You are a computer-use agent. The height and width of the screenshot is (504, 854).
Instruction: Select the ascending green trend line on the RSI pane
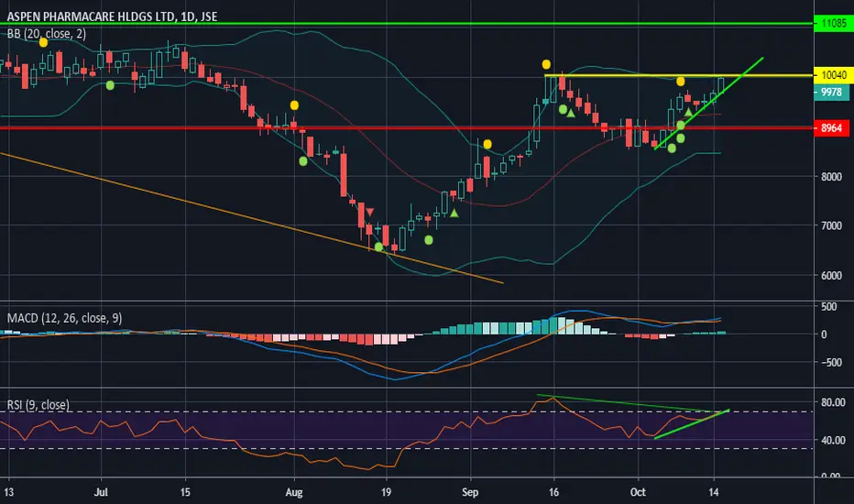[692, 424]
